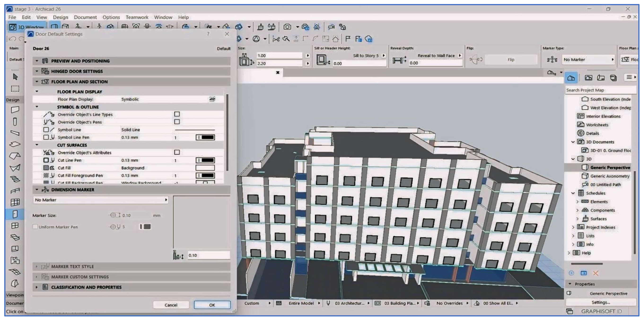Screen dimensions: 644x320
Task: Select the Beam tool
Action: pyautogui.click(x=15, y=133)
